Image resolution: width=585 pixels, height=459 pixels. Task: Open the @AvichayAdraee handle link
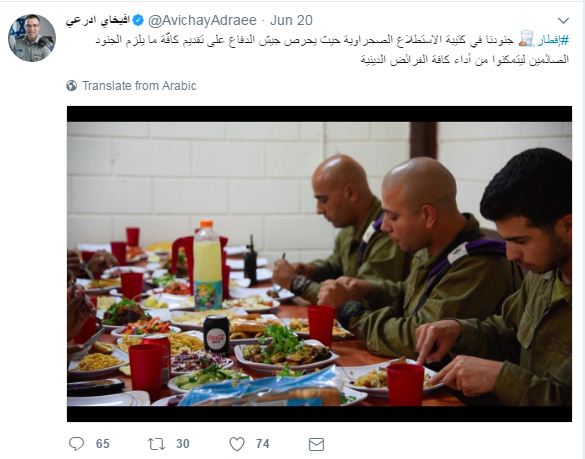(x=203, y=21)
